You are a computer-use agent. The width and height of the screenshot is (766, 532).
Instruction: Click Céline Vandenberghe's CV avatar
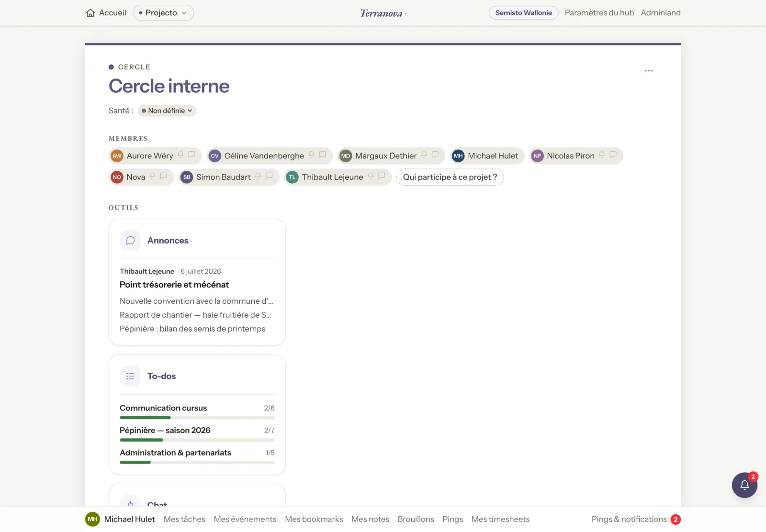[214, 156]
